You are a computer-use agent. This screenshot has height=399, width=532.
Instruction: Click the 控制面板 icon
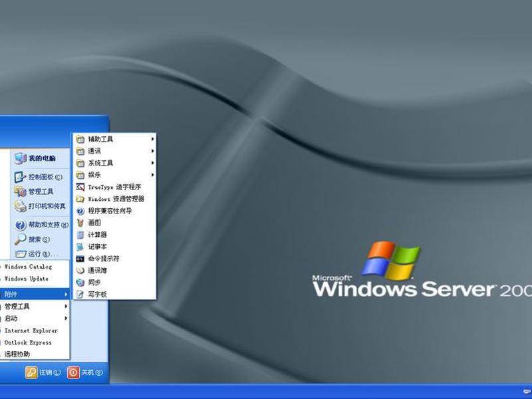point(20,177)
